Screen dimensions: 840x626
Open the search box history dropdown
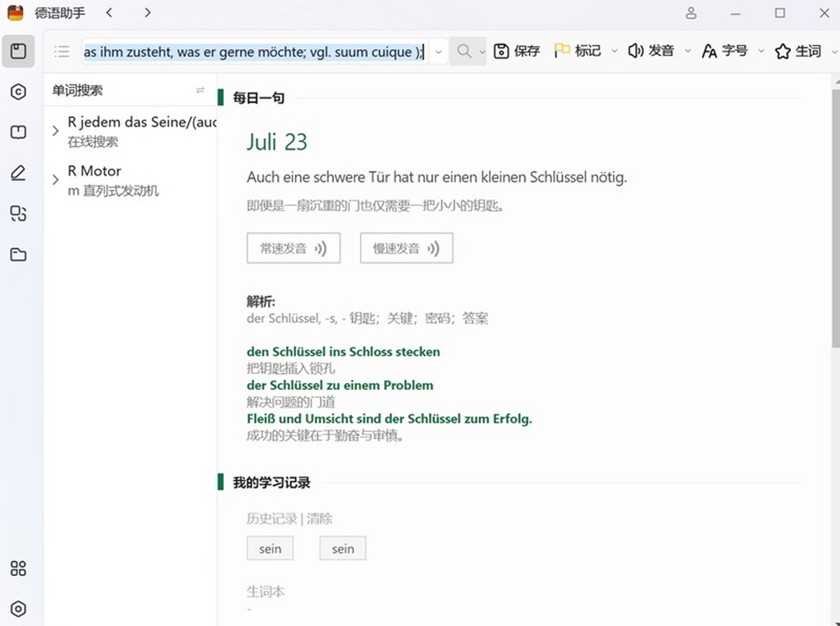tap(438, 52)
